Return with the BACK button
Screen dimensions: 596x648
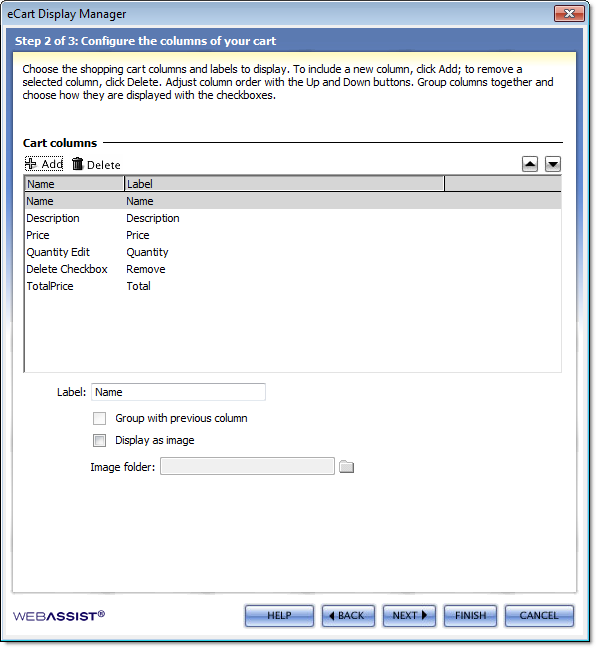point(348,616)
